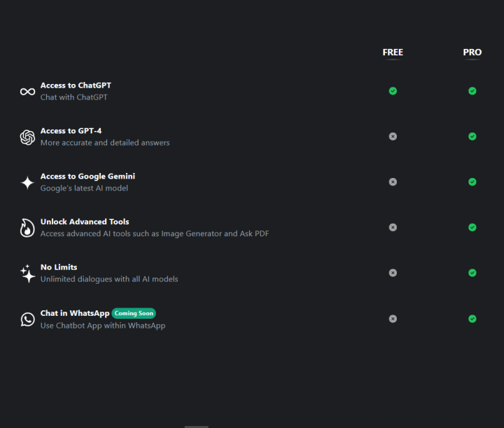The image size is (504, 428).
Task: Click the OpenAI logo icon for GPT-4
Action: coord(27,137)
